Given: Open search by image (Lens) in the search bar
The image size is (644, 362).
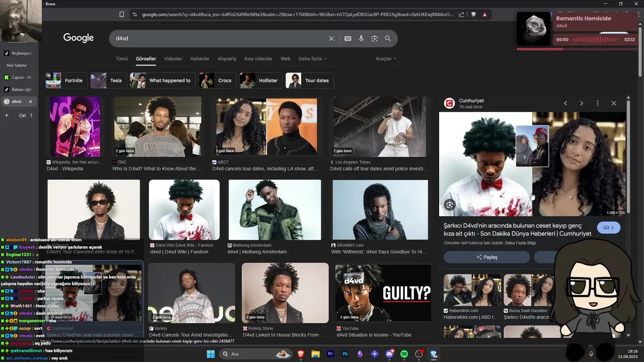Looking at the screenshot, I should [x=374, y=38].
